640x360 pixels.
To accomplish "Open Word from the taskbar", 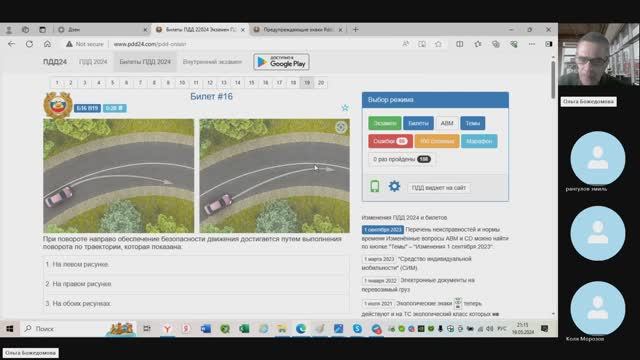I will [x=206, y=329].
